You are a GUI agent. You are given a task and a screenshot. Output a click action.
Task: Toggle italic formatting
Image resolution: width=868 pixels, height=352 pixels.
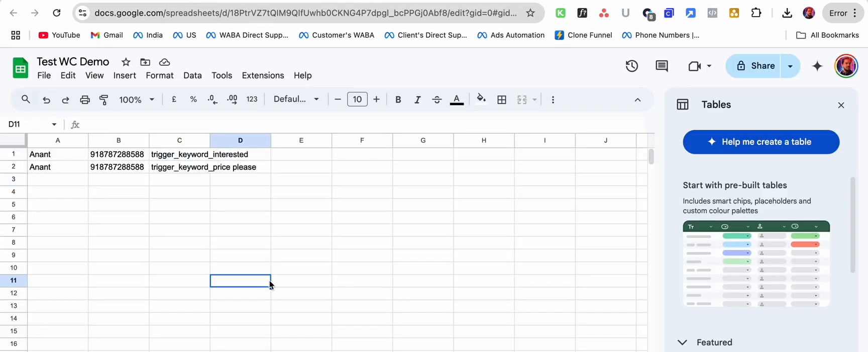click(417, 100)
